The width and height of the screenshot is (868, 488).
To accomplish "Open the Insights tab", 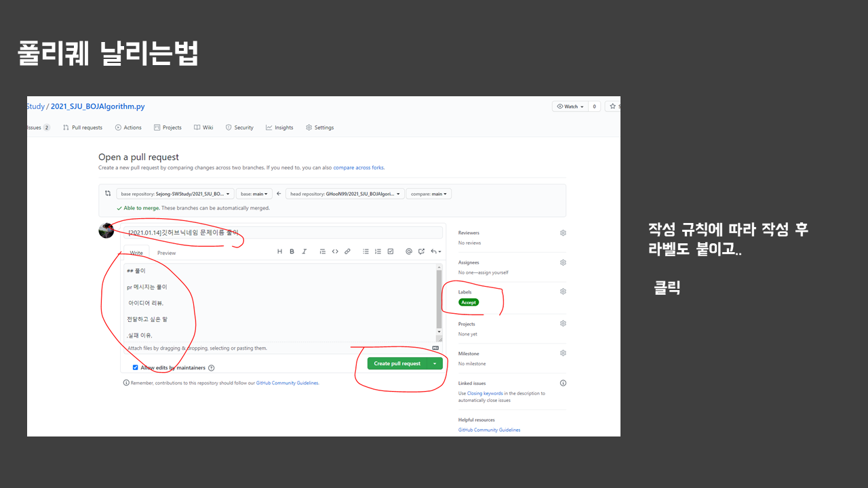I will tap(279, 127).
